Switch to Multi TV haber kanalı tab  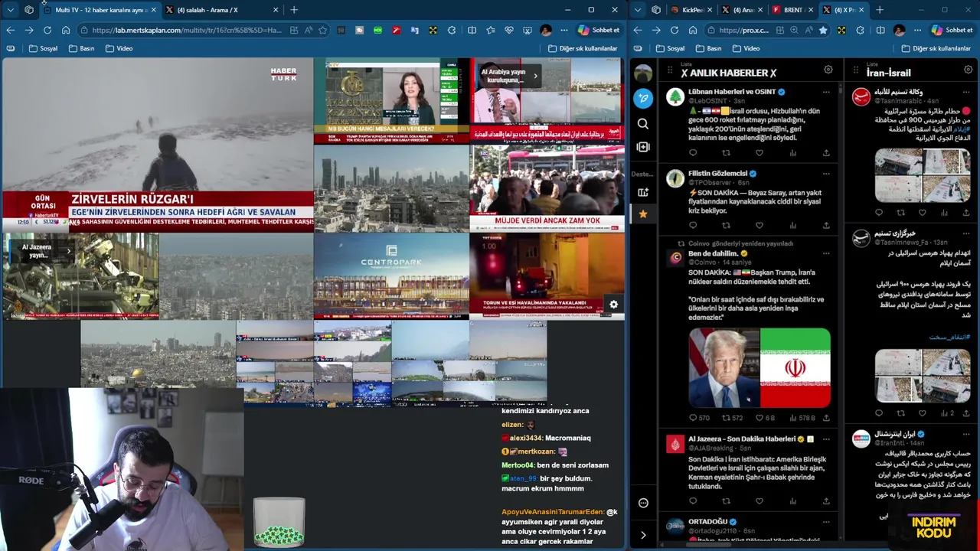(100, 10)
